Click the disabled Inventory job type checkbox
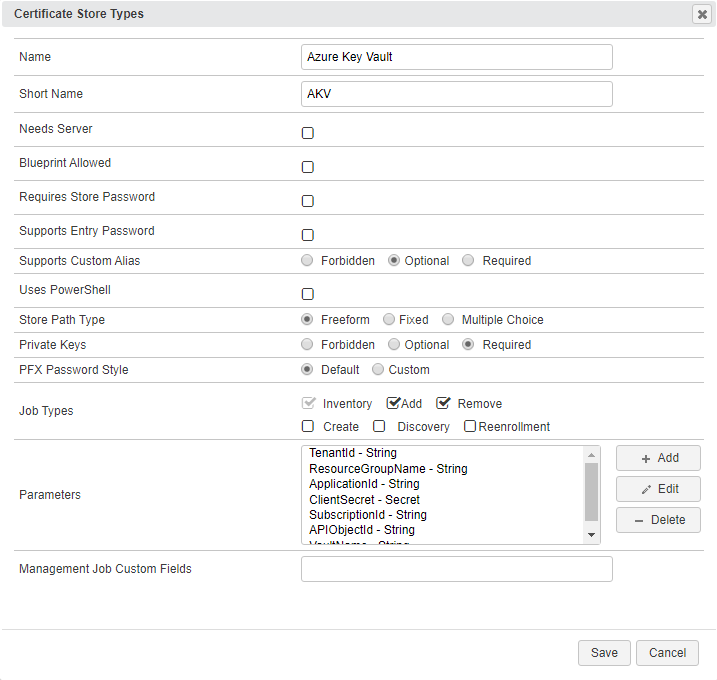The height and width of the screenshot is (680, 717). [x=309, y=403]
